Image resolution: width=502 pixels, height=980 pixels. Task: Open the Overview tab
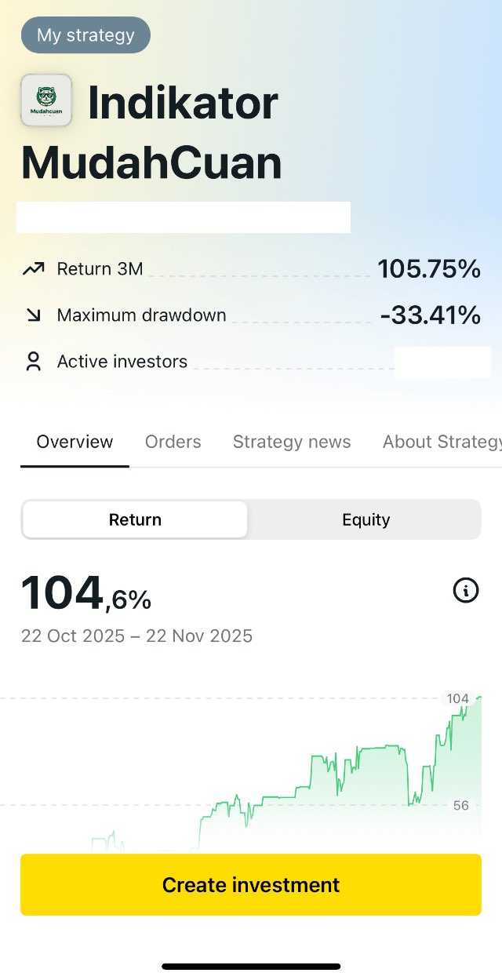click(75, 442)
